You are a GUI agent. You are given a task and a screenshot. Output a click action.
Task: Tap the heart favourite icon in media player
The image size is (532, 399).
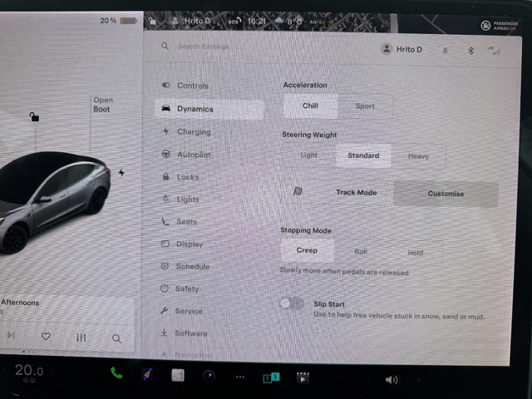pyautogui.click(x=46, y=337)
